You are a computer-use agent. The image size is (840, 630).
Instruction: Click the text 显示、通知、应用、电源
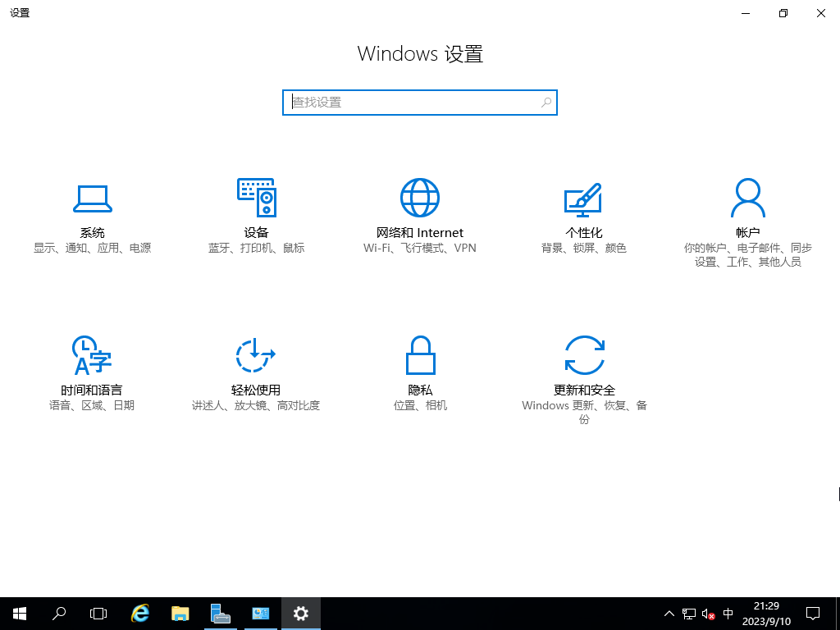click(92, 248)
